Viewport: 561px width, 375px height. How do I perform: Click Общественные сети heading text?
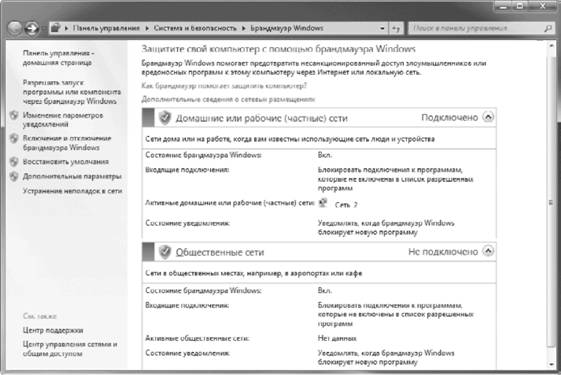[220, 252]
